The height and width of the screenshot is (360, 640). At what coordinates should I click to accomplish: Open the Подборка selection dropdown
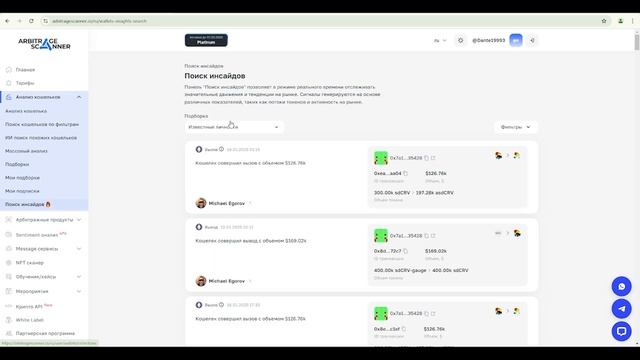coord(234,127)
